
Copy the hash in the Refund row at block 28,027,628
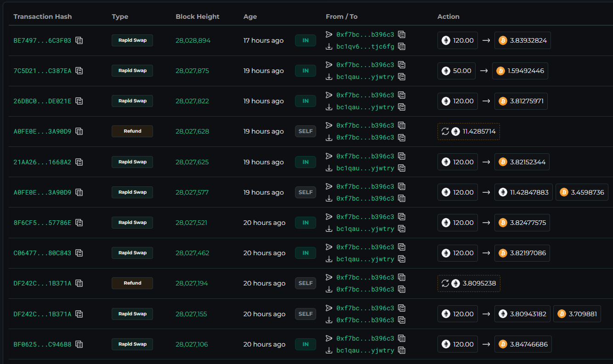click(x=79, y=131)
